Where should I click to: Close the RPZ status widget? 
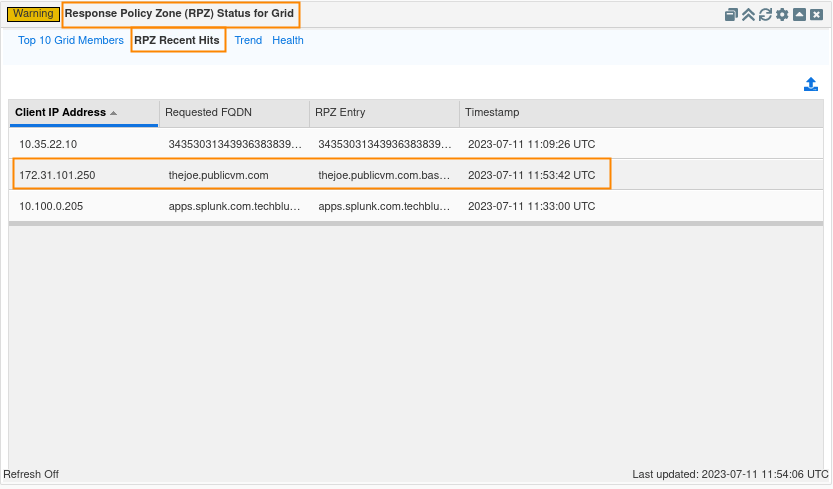click(817, 15)
